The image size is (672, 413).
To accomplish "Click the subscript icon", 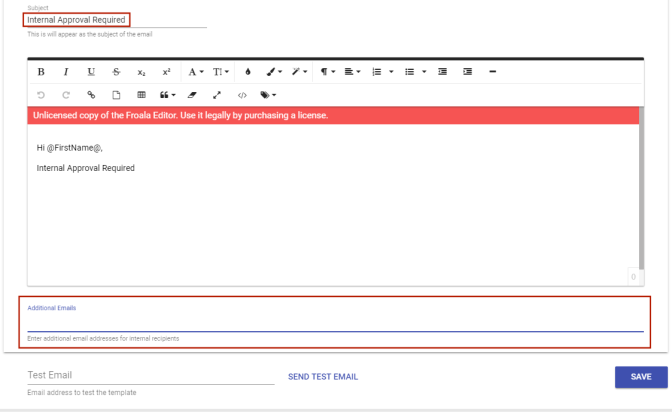I will tap(141, 72).
